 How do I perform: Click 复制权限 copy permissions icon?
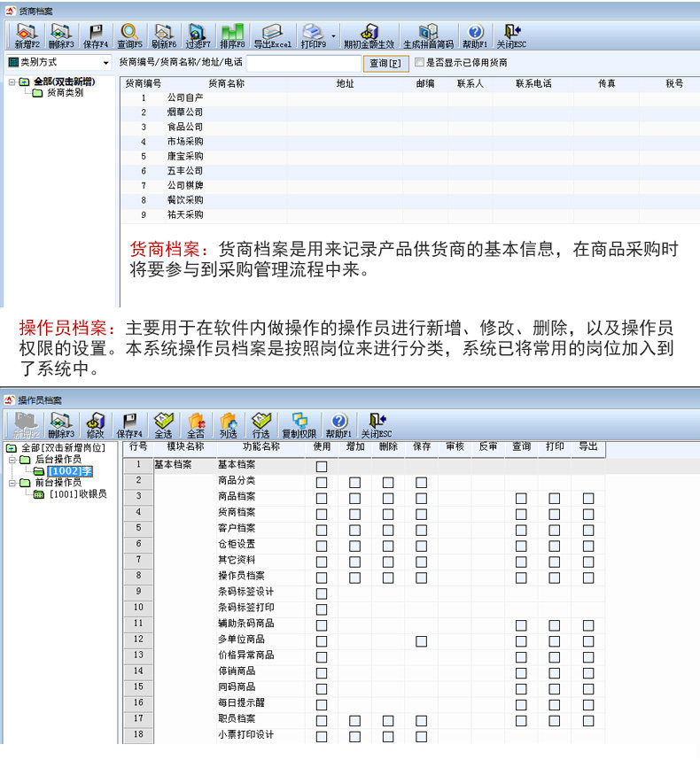pos(299,425)
